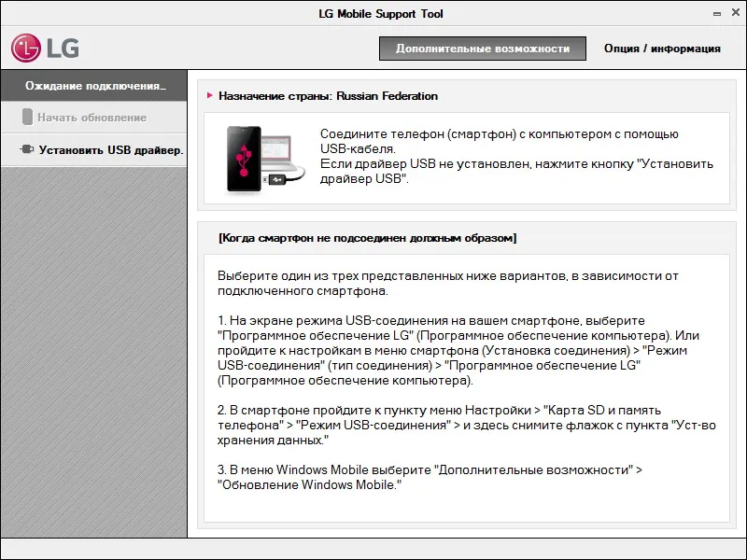The width and height of the screenshot is (747, 560).
Task: Click the USB plug icon beside Установить USB драйвер
Action: pos(27,149)
